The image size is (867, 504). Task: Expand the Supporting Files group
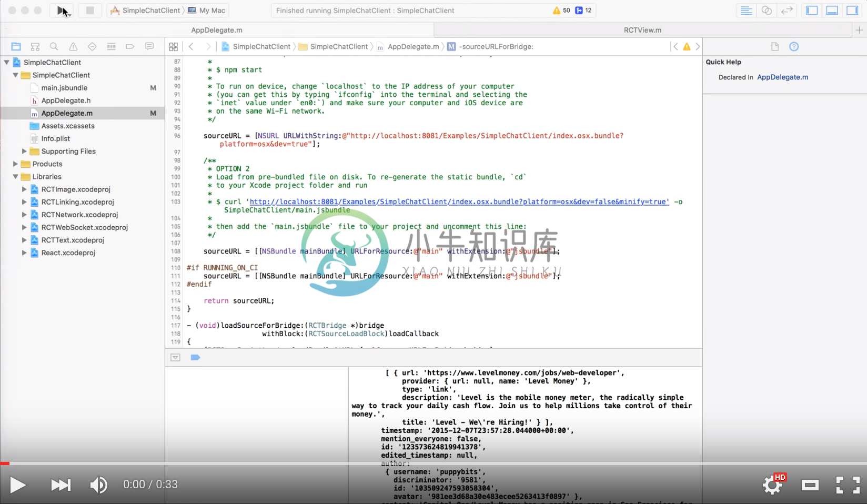[x=24, y=151]
